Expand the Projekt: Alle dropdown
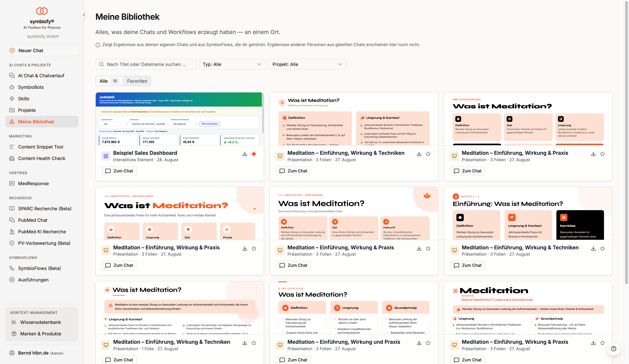The width and height of the screenshot is (629, 364). [308, 64]
